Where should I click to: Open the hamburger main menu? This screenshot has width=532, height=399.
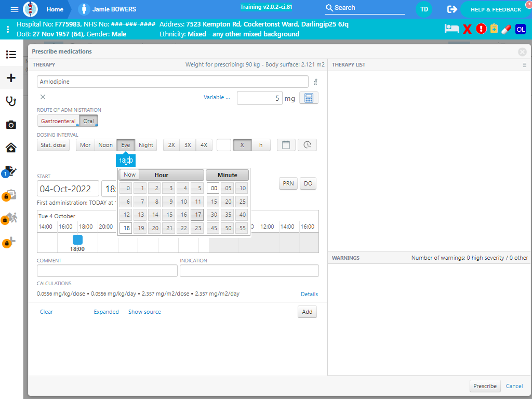[14, 9]
